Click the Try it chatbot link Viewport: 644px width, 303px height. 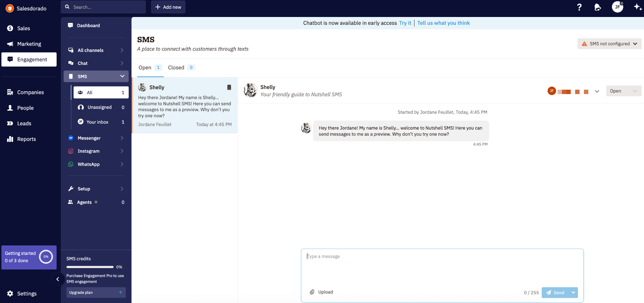405,23
